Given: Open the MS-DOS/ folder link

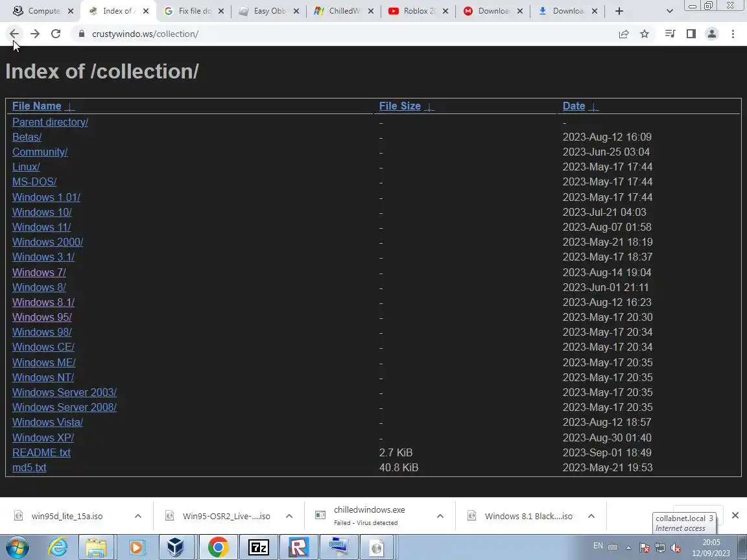Looking at the screenshot, I should [x=34, y=182].
